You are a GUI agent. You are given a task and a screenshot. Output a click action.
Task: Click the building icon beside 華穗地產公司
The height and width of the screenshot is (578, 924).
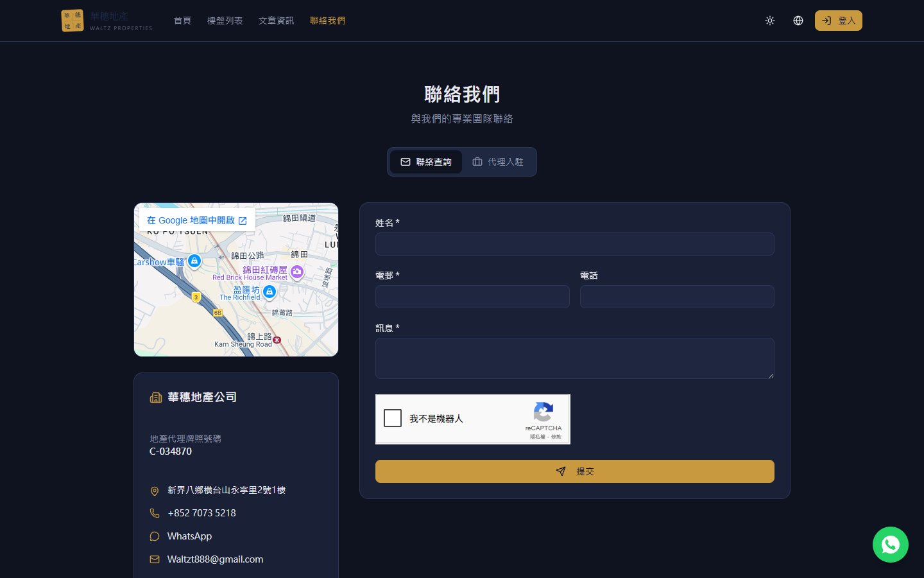click(156, 397)
